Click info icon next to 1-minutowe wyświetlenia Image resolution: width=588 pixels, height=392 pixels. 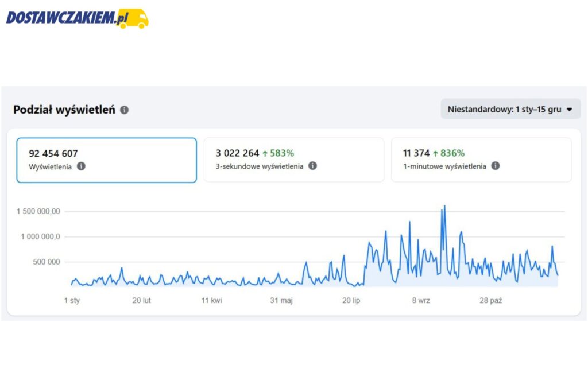click(x=495, y=166)
